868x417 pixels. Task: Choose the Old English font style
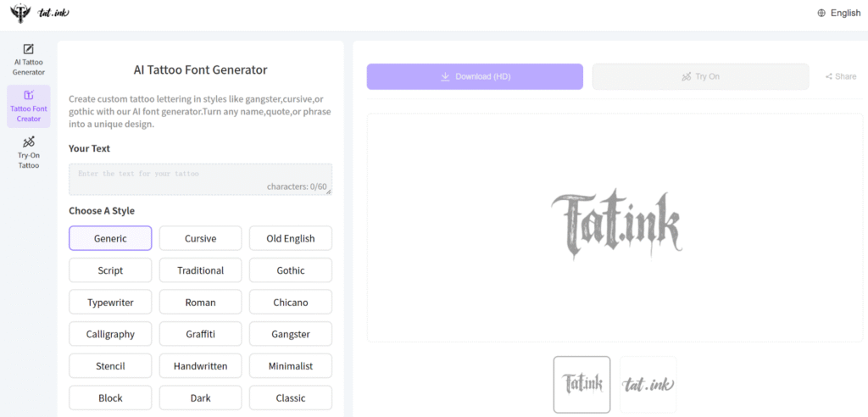click(x=290, y=238)
